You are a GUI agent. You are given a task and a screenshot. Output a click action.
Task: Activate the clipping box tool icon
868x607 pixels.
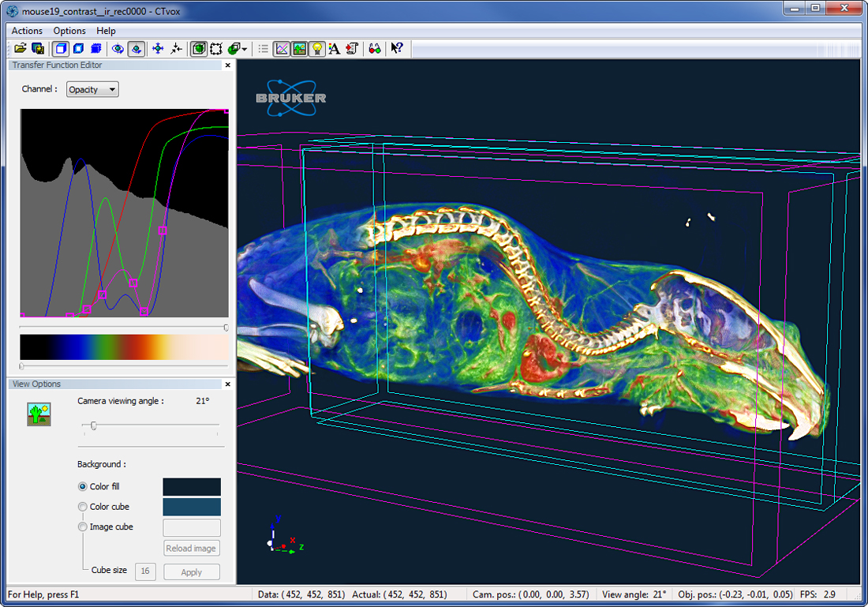pyautogui.click(x=216, y=48)
